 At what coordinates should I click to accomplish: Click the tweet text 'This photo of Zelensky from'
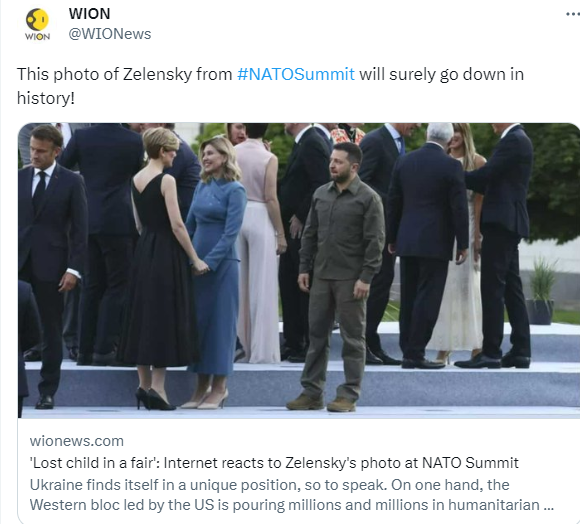[124, 74]
